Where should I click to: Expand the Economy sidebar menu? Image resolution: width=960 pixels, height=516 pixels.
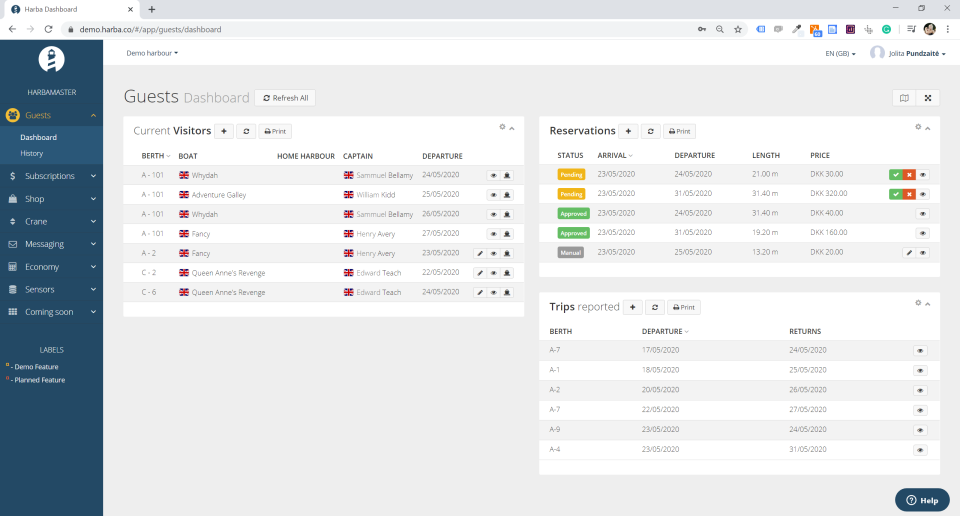point(51,267)
